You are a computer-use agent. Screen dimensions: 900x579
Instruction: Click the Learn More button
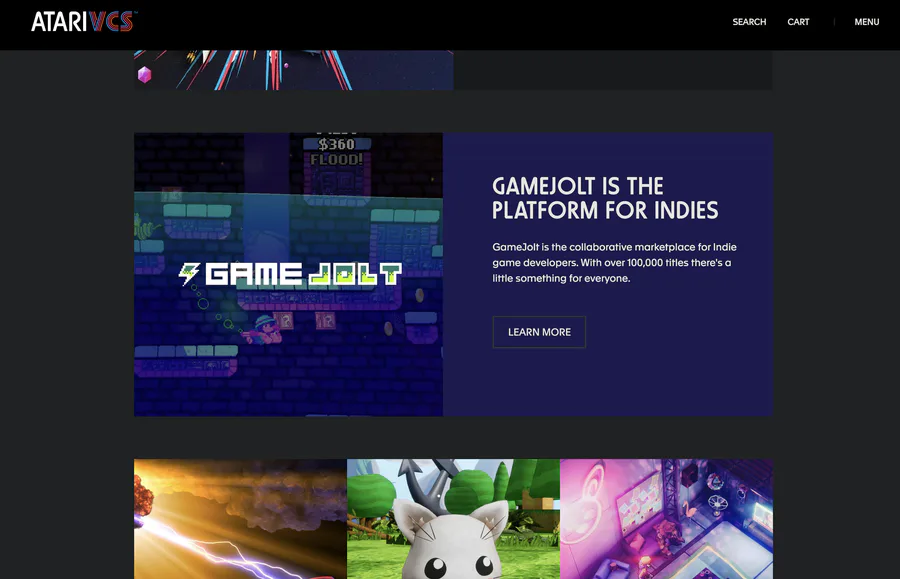tap(539, 332)
